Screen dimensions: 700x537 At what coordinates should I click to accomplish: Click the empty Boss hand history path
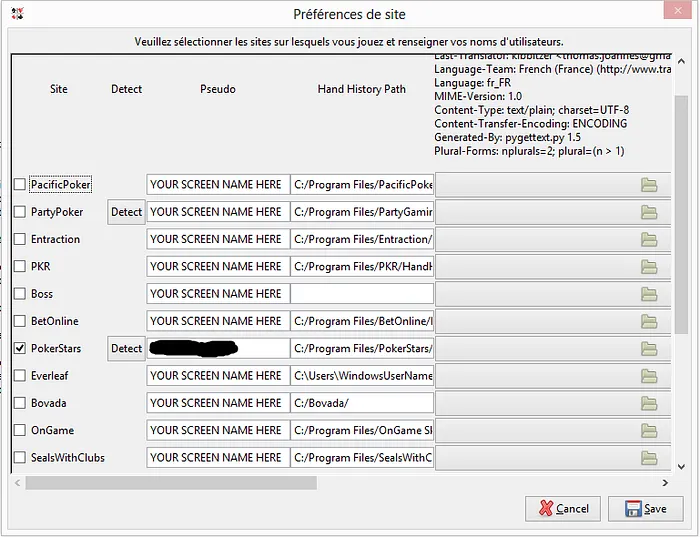pyautogui.click(x=362, y=294)
